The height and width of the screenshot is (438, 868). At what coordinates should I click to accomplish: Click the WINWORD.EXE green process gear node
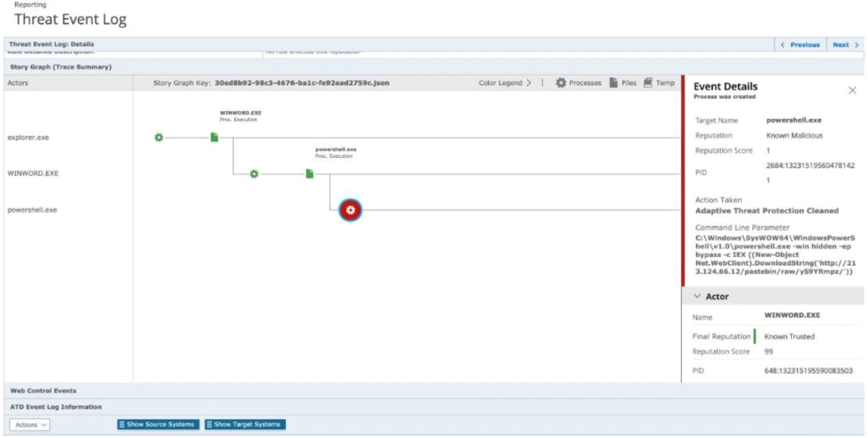tap(254, 174)
